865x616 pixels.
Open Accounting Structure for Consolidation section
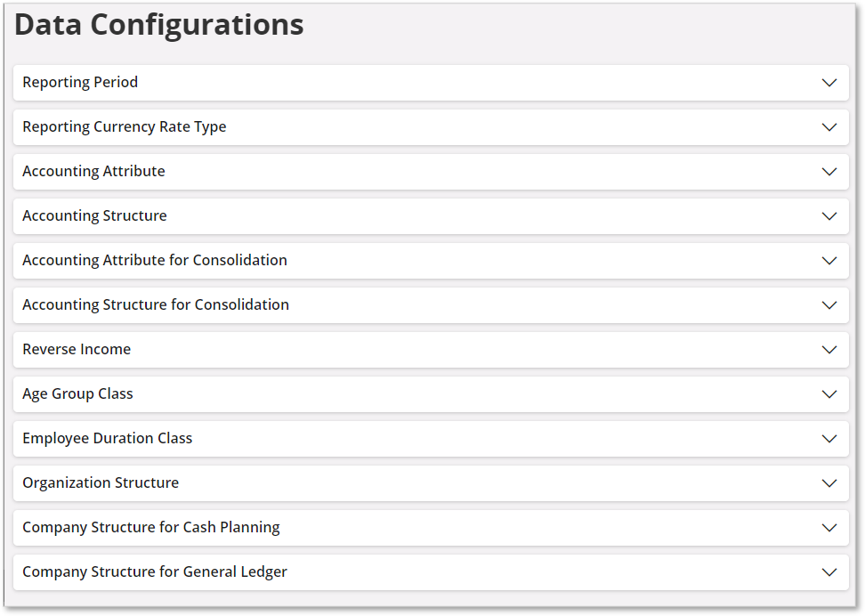click(x=430, y=304)
